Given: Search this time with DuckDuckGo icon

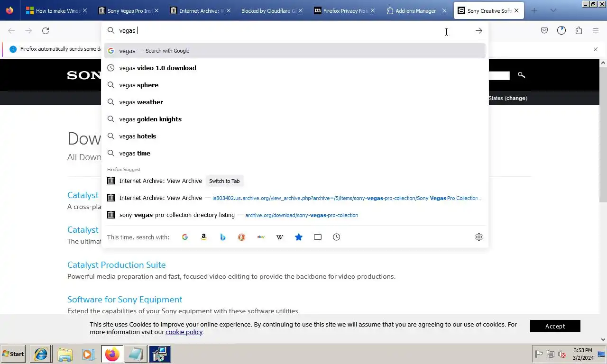Looking at the screenshot, I should (x=242, y=237).
